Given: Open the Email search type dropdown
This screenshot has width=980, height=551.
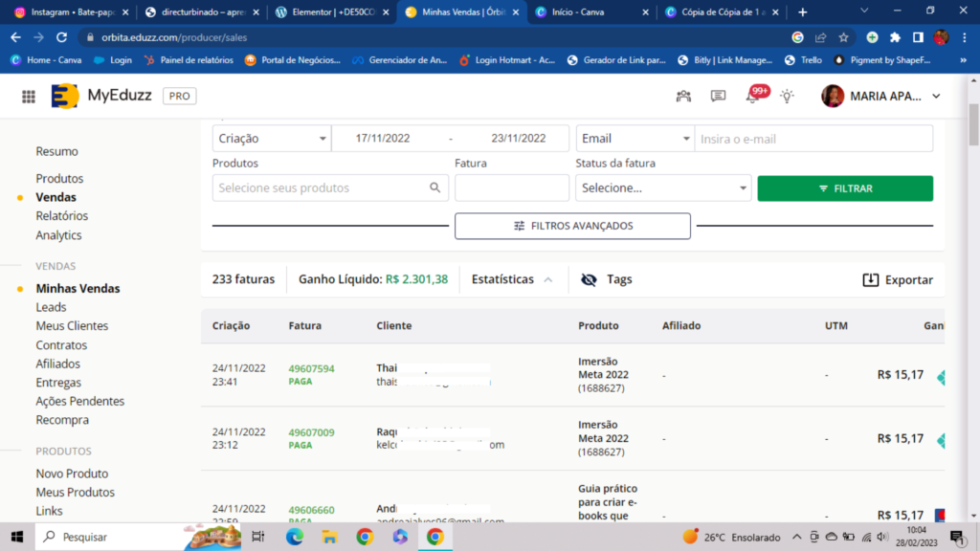Looking at the screenshot, I should coord(635,139).
